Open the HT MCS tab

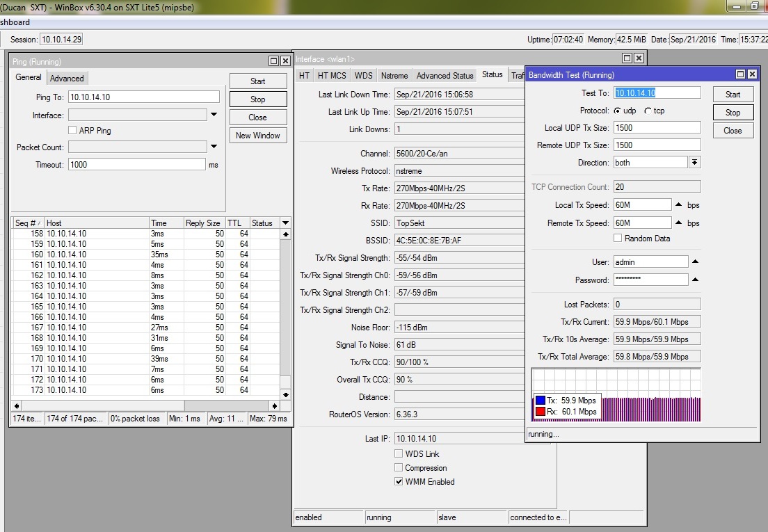coord(332,75)
